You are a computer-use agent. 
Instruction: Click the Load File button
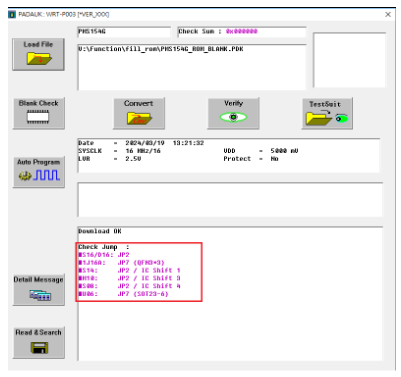pyautogui.click(x=38, y=54)
